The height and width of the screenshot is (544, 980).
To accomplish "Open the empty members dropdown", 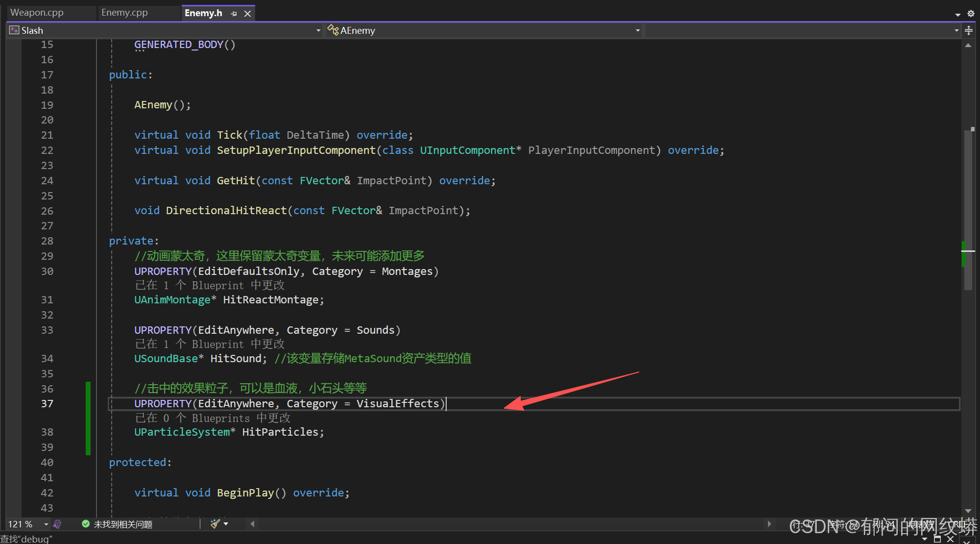I will point(956,30).
